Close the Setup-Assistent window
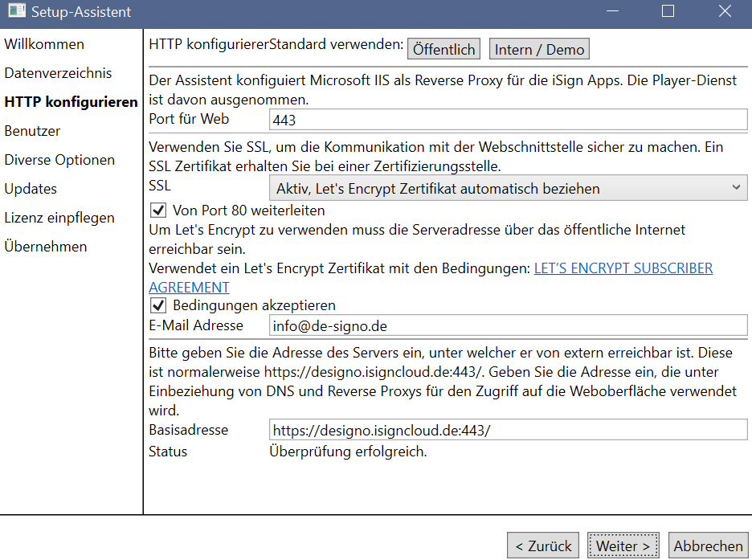Image resolution: width=752 pixels, height=560 pixels. click(725, 11)
